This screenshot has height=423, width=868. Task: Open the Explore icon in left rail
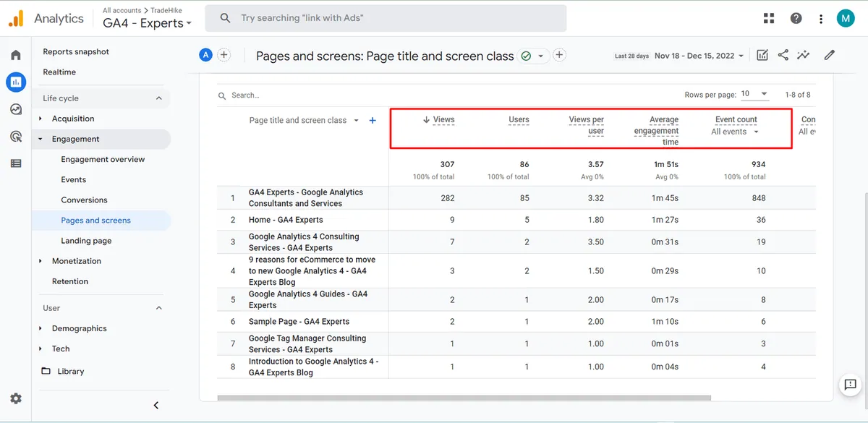[x=16, y=109]
